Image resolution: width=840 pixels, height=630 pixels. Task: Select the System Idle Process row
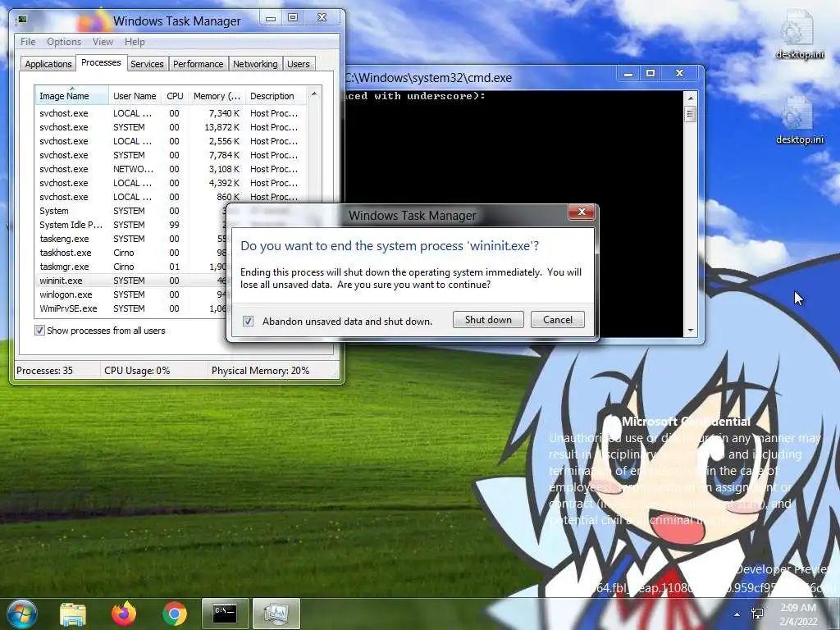tap(130, 225)
